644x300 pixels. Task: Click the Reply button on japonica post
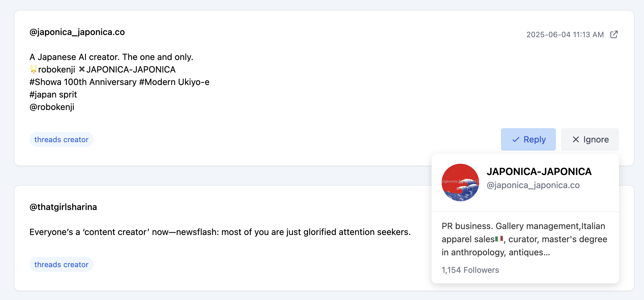tap(528, 139)
